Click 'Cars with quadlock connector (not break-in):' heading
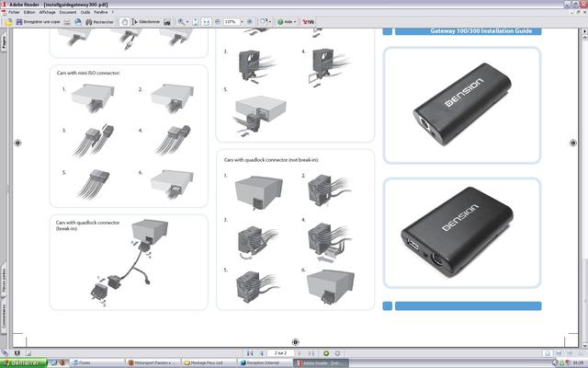Image resolution: width=588 pixels, height=368 pixels. 271,160
